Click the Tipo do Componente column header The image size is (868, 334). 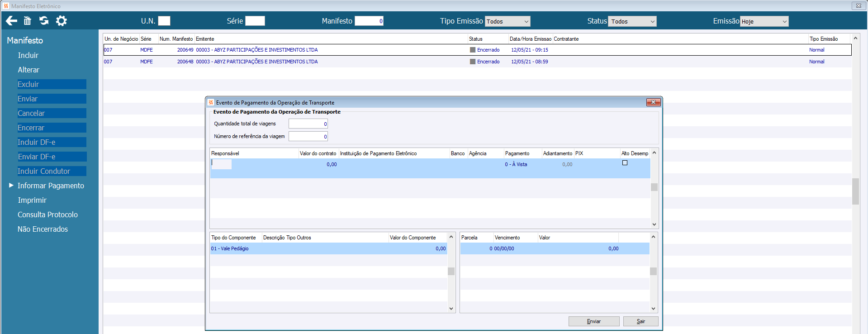coord(233,238)
